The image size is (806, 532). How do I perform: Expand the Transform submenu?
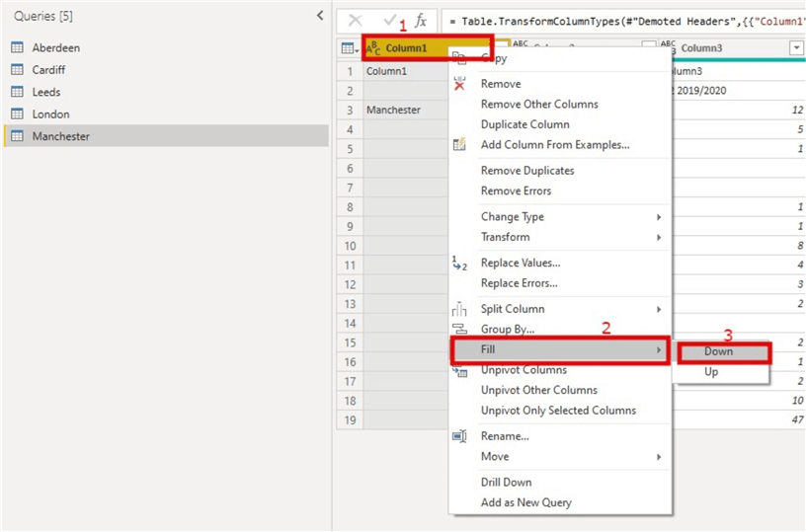coord(568,238)
